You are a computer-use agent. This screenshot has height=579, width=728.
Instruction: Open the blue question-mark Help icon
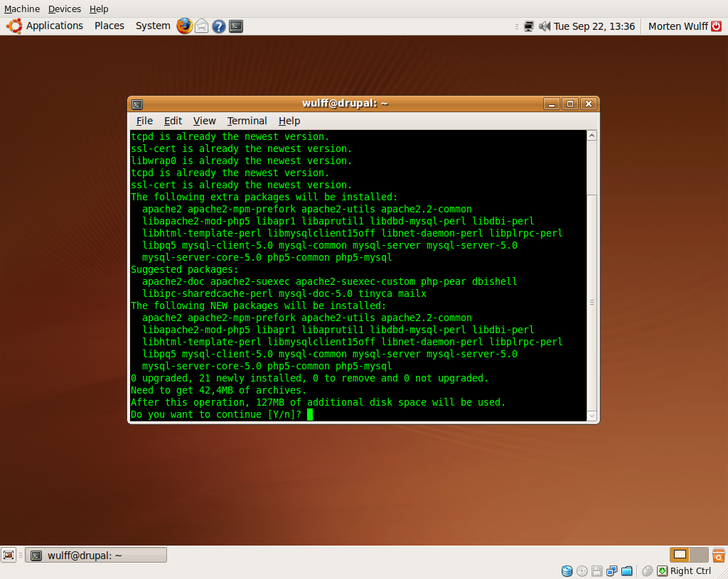click(x=219, y=26)
